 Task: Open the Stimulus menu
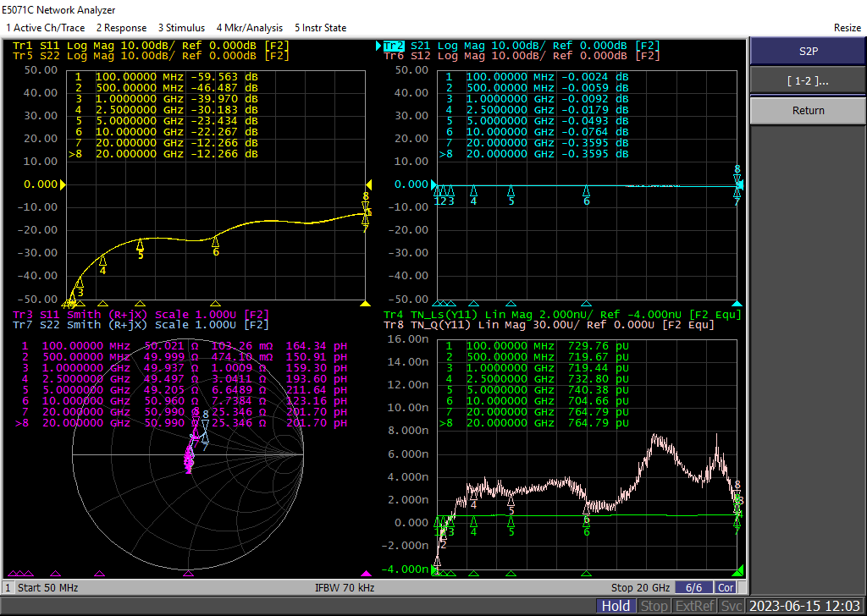(181, 28)
